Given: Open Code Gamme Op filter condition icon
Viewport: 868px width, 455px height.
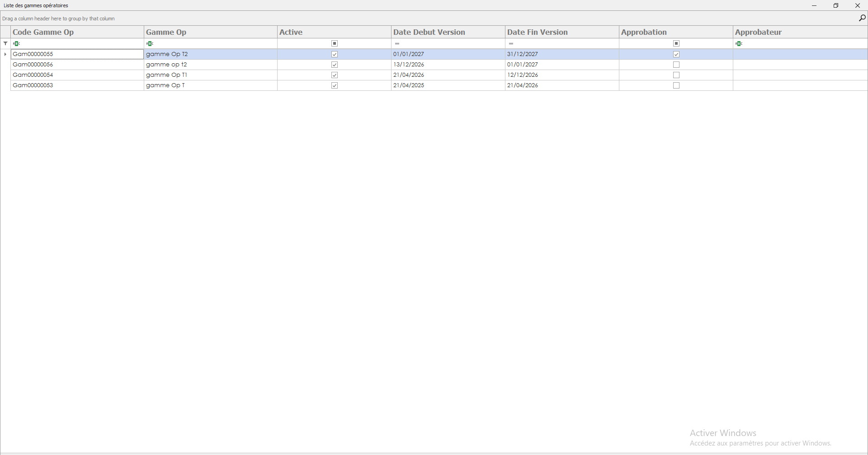Looking at the screenshot, I should pyautogui.click(x=17, y=43).
